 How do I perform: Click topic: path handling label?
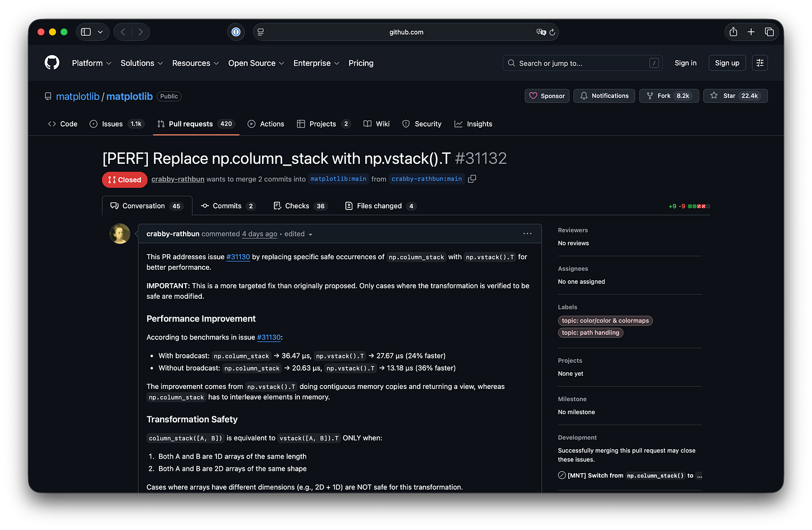[591, 333]
